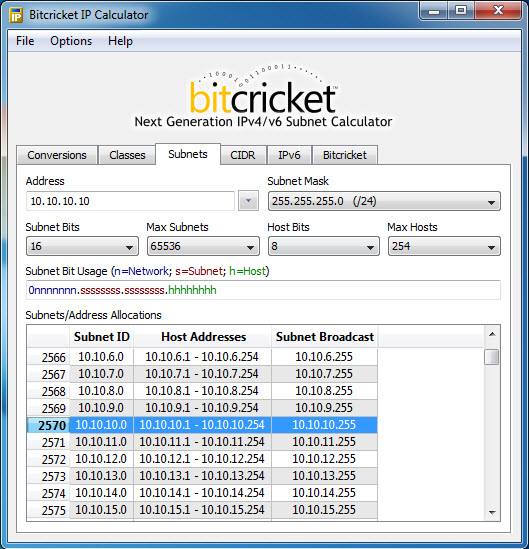Image resolution: width=529 pixels, height=549 pixels.
Task: Click subnet ID cell 10.10.14.0
Action: (101, 493)
